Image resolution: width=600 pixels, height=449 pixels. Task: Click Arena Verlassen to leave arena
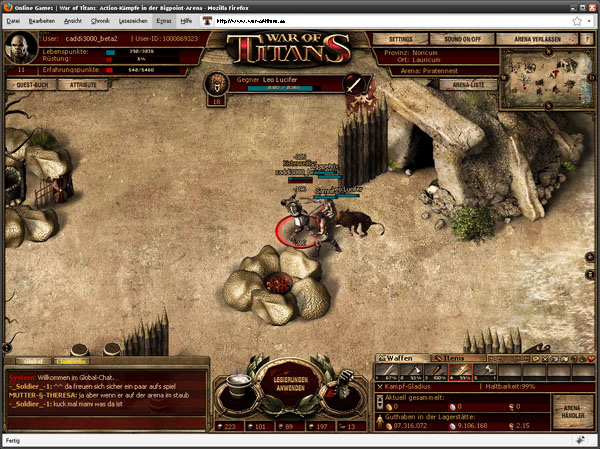coord(536,38)
